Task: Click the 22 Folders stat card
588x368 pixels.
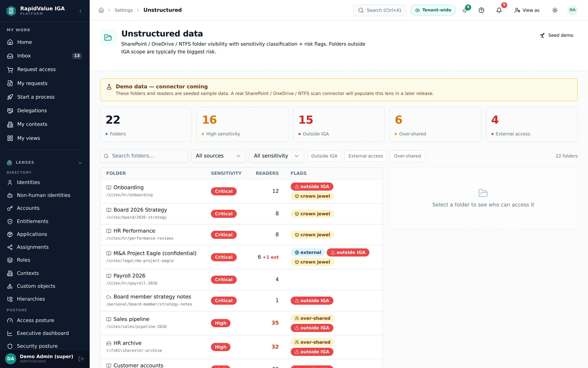Action: (146, 125)
